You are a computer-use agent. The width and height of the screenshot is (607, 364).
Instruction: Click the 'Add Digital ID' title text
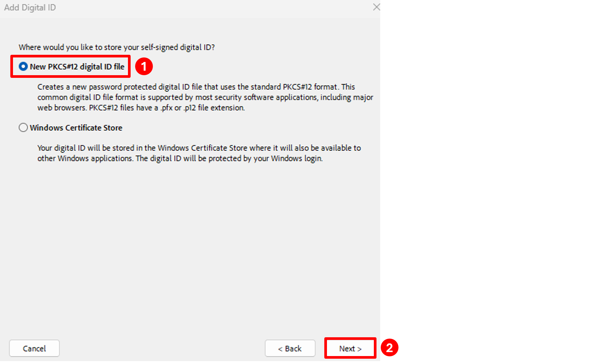point(30,8)
